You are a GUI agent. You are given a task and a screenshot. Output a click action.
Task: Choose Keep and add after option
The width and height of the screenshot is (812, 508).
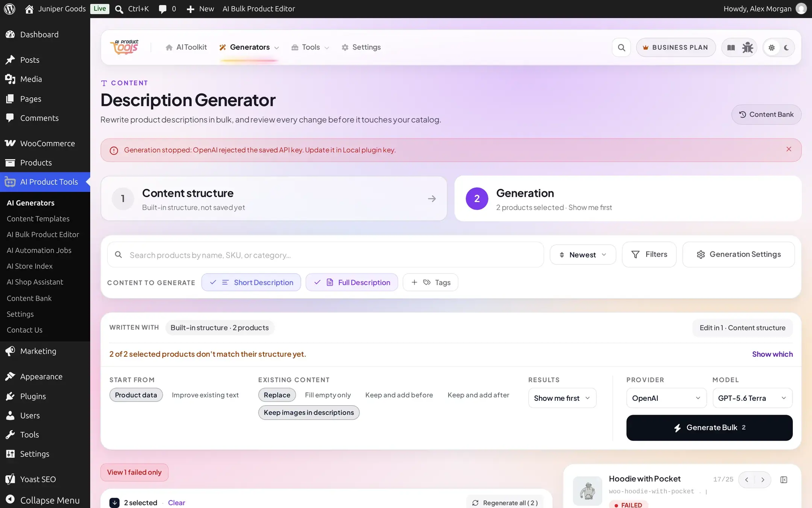(x=478, y=395)
